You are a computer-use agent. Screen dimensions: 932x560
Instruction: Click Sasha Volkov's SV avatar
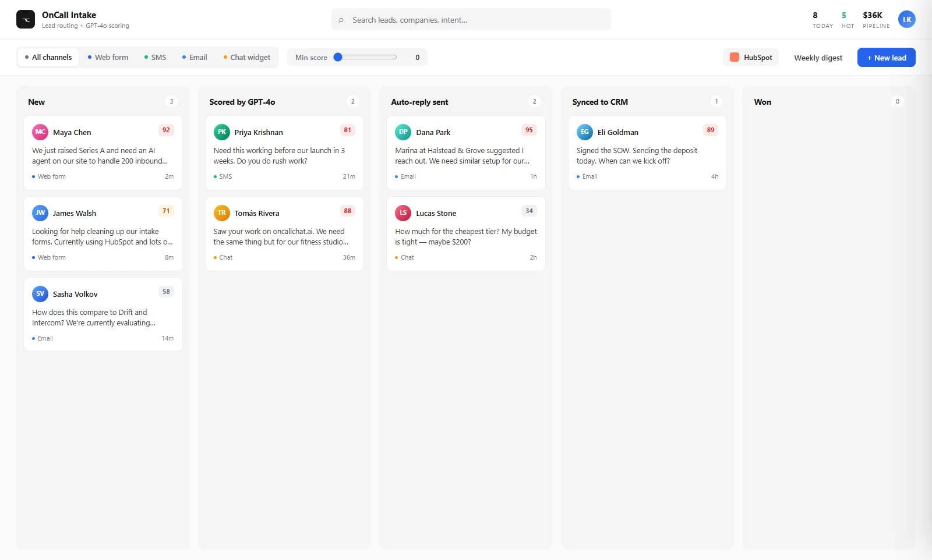tap(40, 294)
